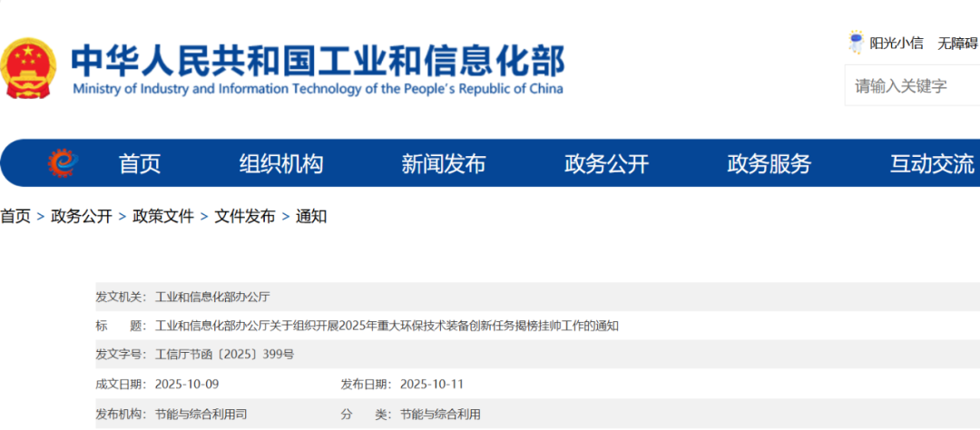Image resolution: width=980 pixels, height=430 pixels.
Task: Click the English ministry name subtitle
Action: coord(318,89)
